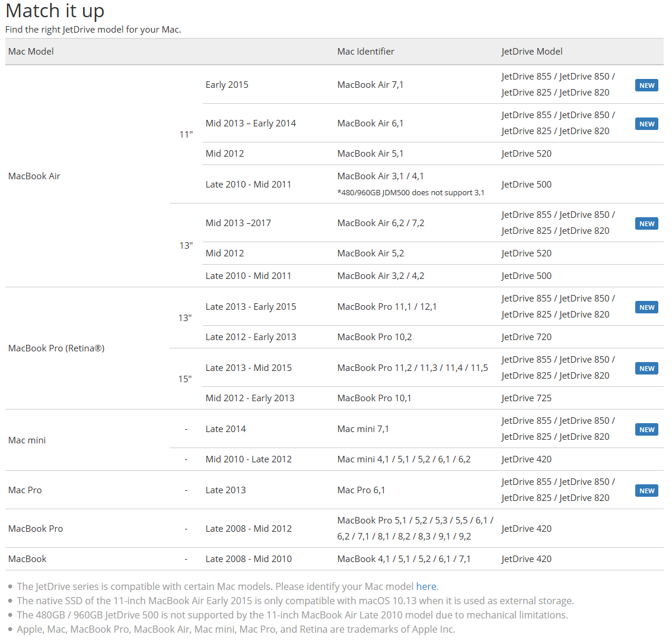Click the NEW badge for MacBook Air 7,1

pos(646,85)
